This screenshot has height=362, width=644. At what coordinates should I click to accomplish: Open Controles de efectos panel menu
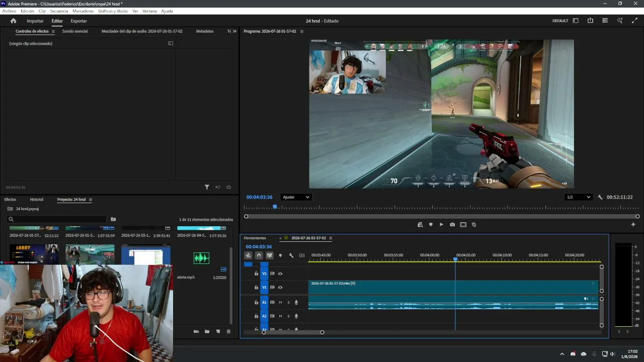[x=53, y=31]
